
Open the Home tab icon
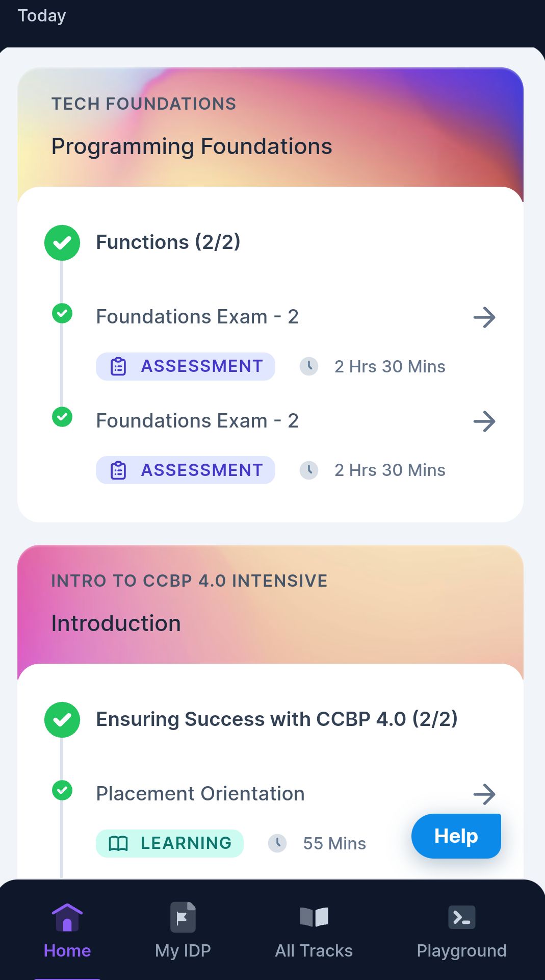(x=67, y=917)
